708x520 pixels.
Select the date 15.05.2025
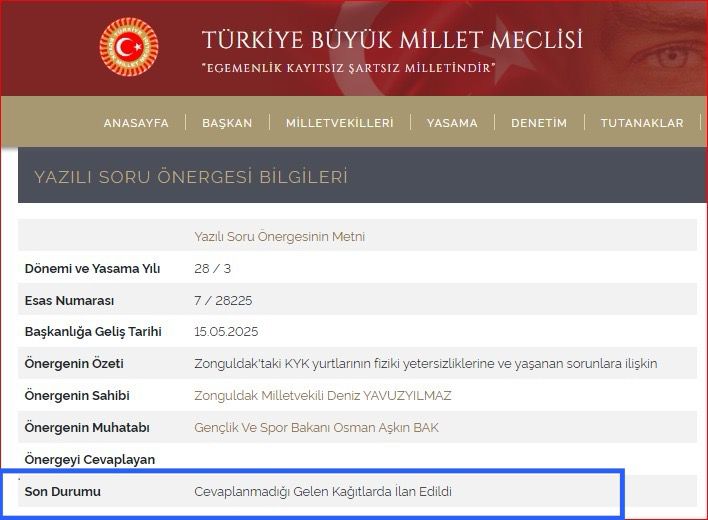coord(226,332)
